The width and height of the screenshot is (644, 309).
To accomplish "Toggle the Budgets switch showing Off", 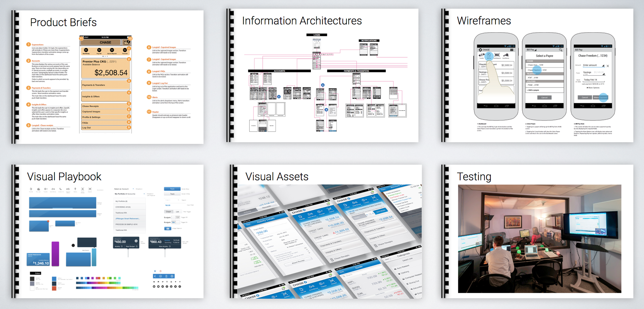I will click(177, 218).
